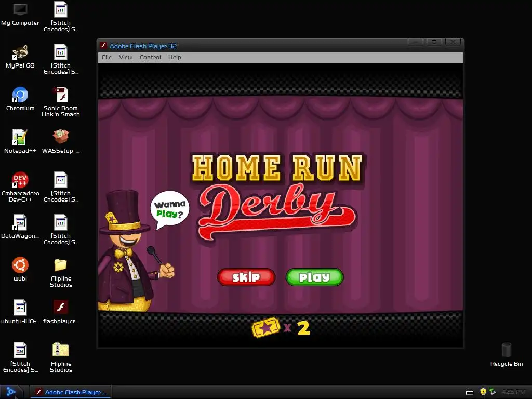Click the red Skip button
This screenshot has height=399, width=532.
[246, 277]
